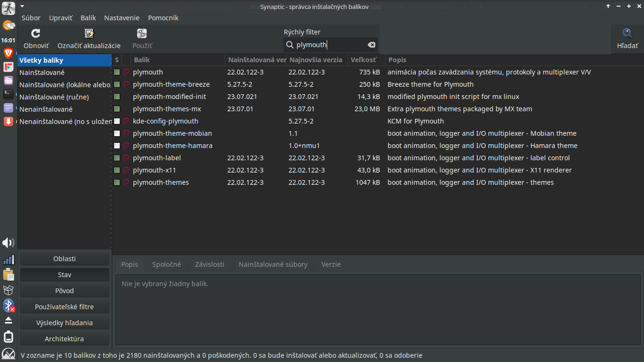
Task: Open the clipboard manager tray icon
Action: (x=8, y=274)
